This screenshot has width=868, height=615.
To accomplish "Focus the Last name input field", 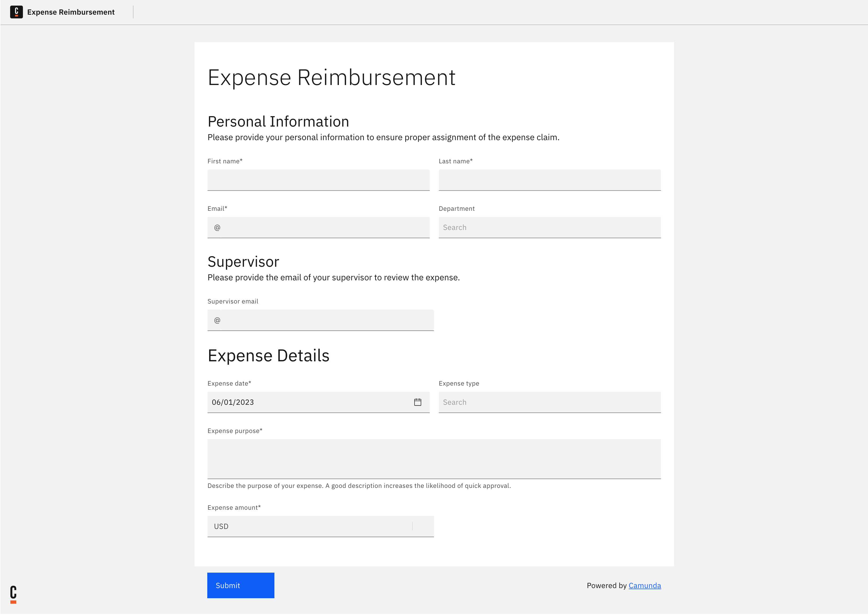I will click(549, 180).
